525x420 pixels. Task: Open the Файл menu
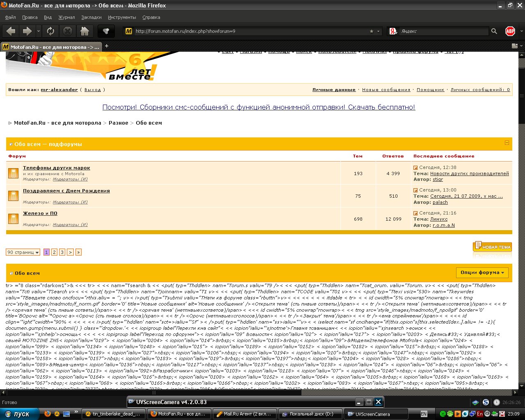11,17
